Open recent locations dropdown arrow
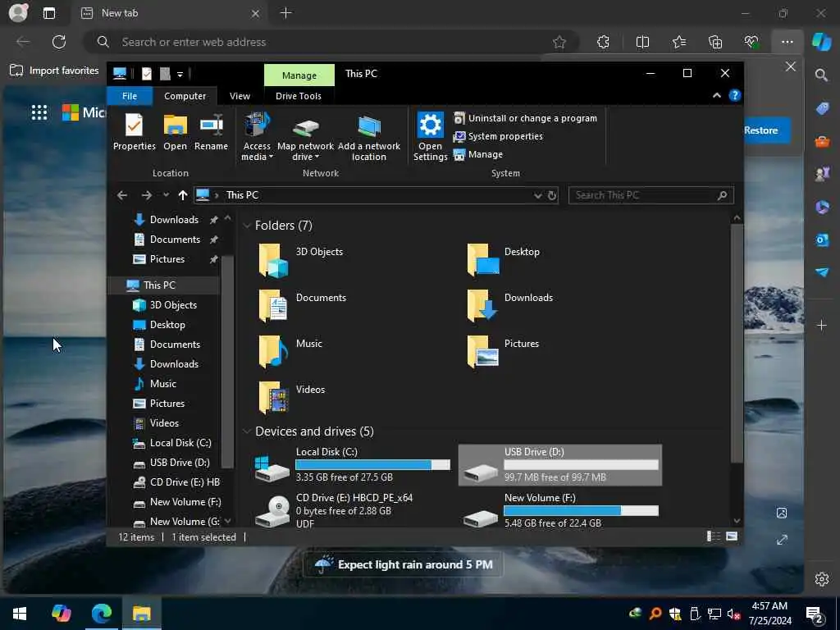This screenshot has width=840, height=630. coord(166,195)
